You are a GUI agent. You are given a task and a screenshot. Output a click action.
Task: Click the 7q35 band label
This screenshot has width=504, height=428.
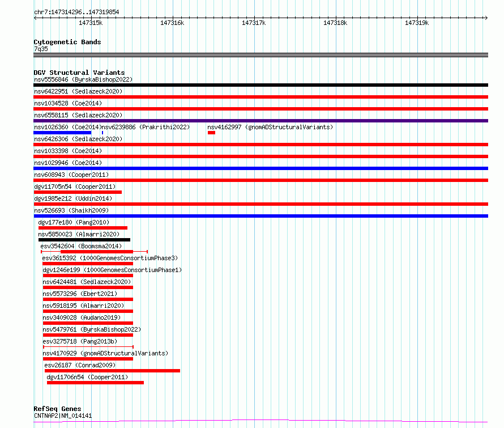click(x=41, y=49)
